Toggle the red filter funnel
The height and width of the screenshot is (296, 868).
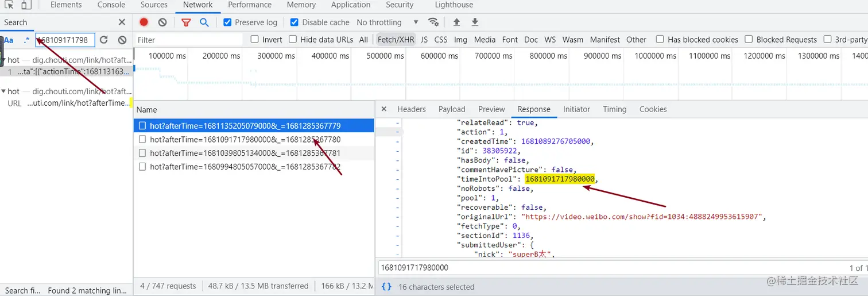click(186, 22)
